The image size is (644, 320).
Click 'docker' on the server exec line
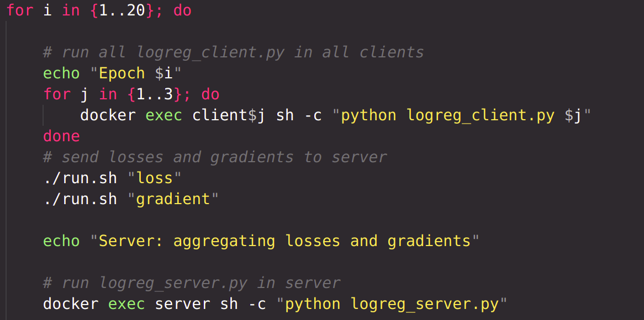pyautogui.click(x=71, y=305)
